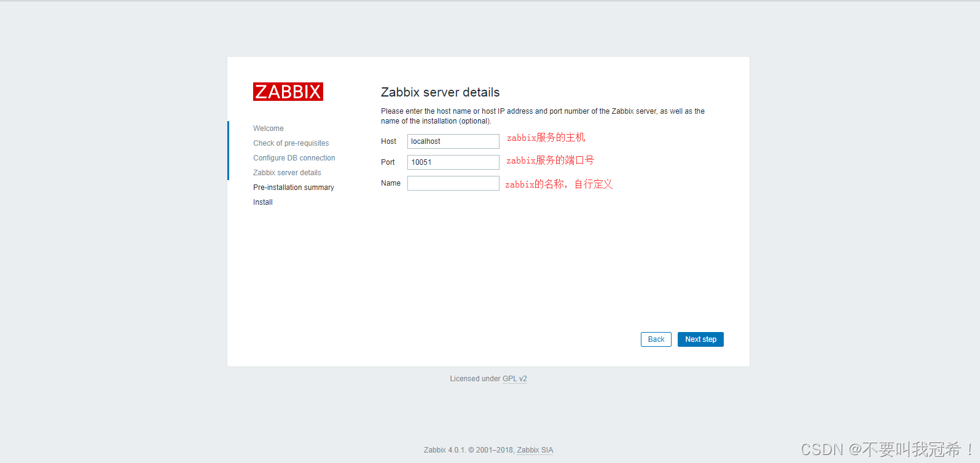Screen dimensions: 980x463
Task: Click the 'Licensed under' footer text
Action: click(x=475, y=379)
